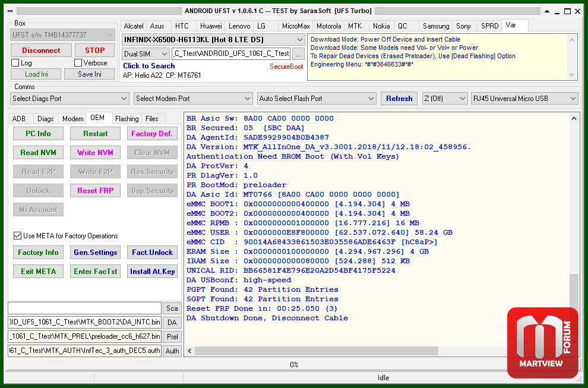The width and height of the screenshot is (588, 388).
Task: Enable the Log checkbox
Action: pyautogui.click(x=15, y=62)
